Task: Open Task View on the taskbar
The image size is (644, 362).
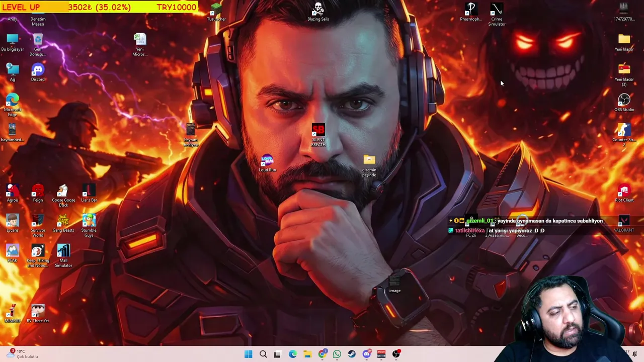Action: tap(277, 354)
